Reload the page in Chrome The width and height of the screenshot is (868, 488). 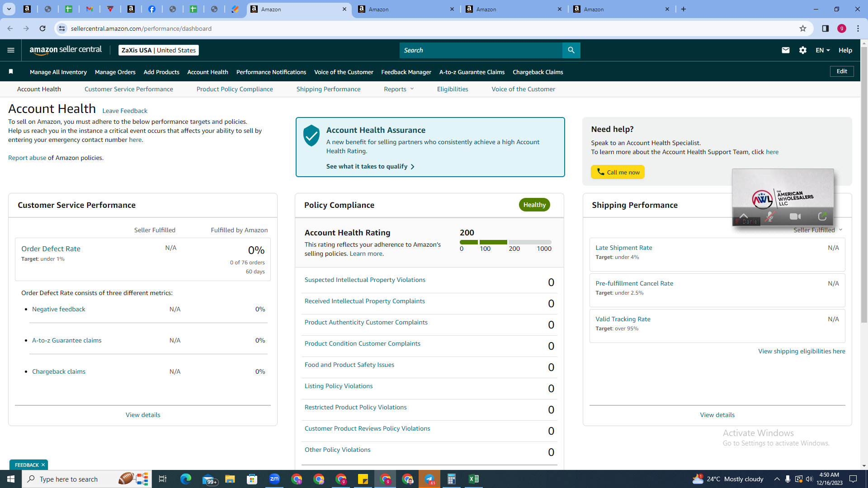(x=42, y=28)
